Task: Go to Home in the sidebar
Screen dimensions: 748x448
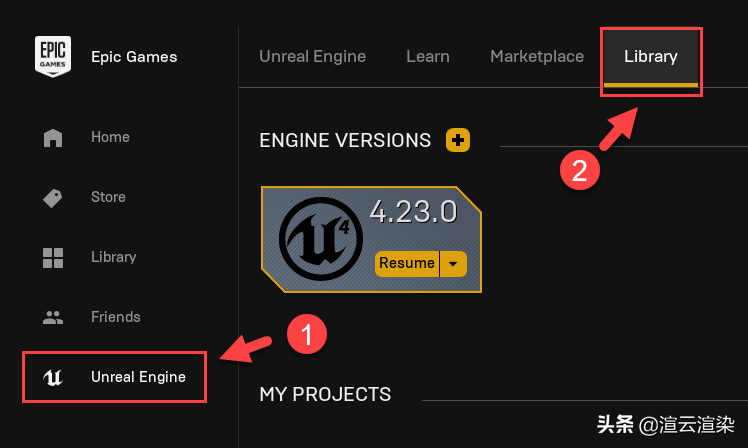Action: 110,138
